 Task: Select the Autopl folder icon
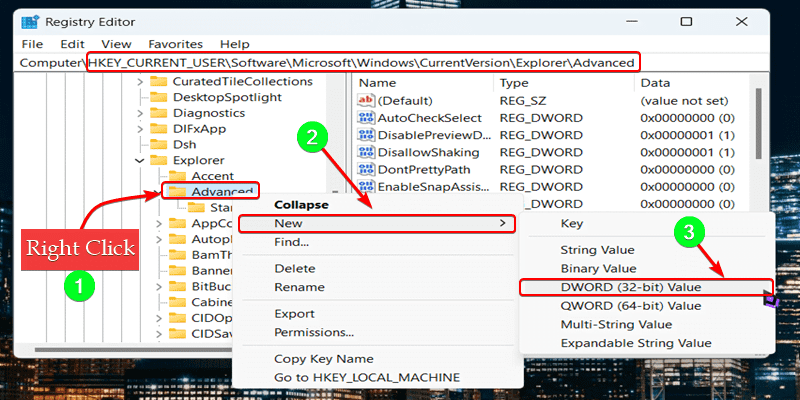point(178,239)
